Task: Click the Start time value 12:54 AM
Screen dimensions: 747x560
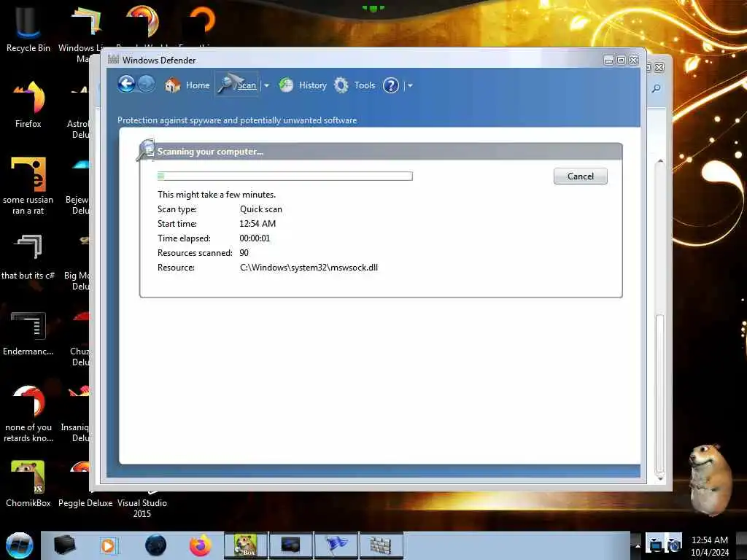Action: click(258, 224)
